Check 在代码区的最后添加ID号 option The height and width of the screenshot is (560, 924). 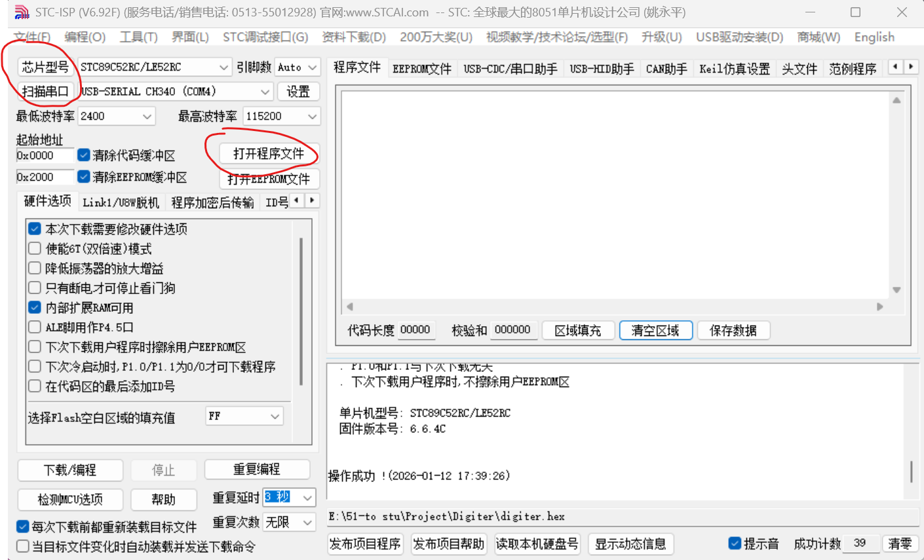click(x=35, y=386)
